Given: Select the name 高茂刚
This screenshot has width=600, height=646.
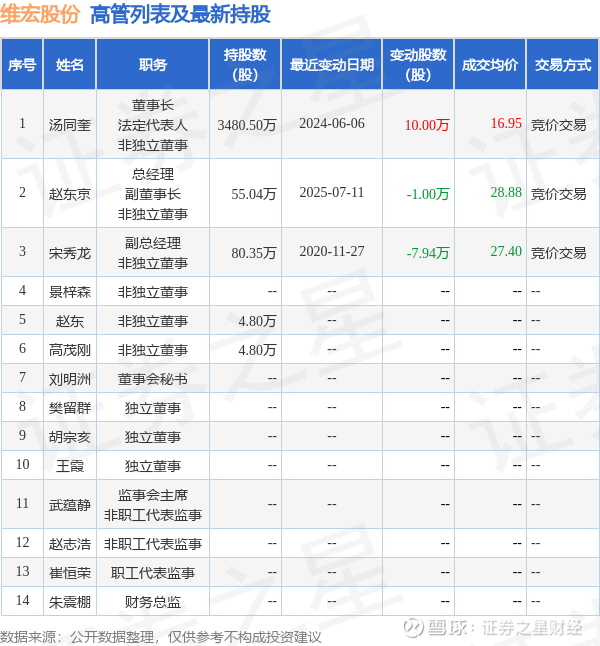Looking at the screenshot, I should tap(70, 350).
